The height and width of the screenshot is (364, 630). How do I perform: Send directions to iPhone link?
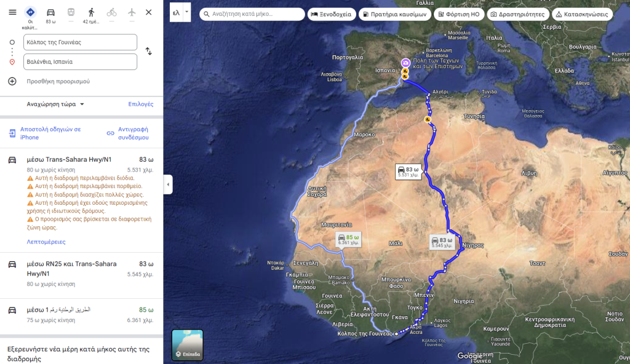[x=50, y=133]
